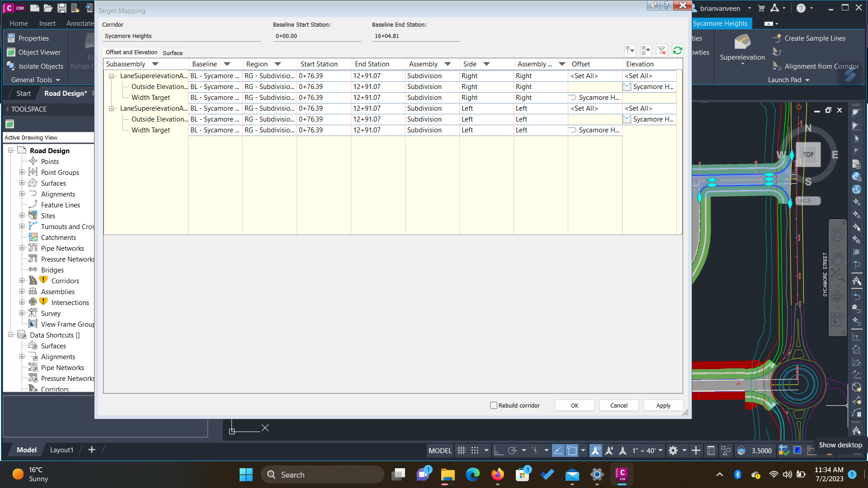Clear all filters using funnel icon
Image resolution: width=868 pixels, height=488 pixels.
661,51
